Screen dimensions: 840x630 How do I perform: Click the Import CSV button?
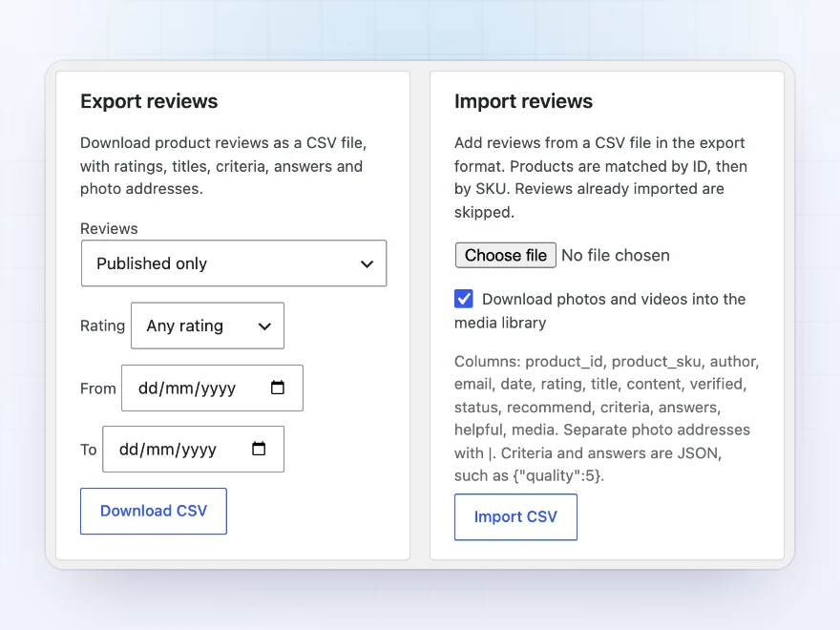pos(515,517)
